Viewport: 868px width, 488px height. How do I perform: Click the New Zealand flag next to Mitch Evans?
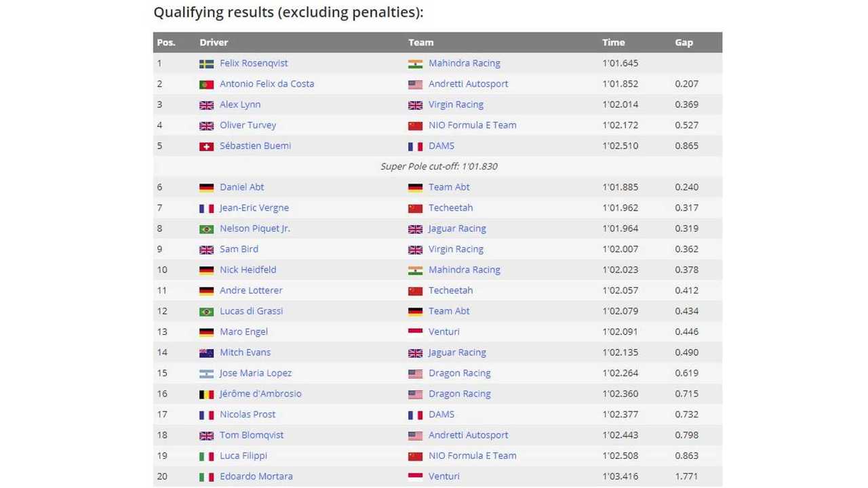coord(207,353)
